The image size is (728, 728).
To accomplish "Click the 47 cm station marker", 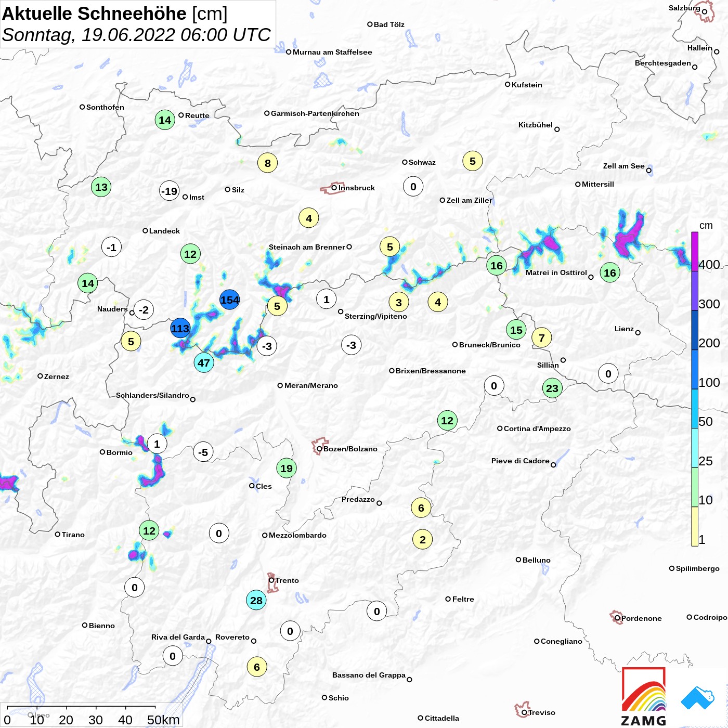I will click(x=204, y=363).
